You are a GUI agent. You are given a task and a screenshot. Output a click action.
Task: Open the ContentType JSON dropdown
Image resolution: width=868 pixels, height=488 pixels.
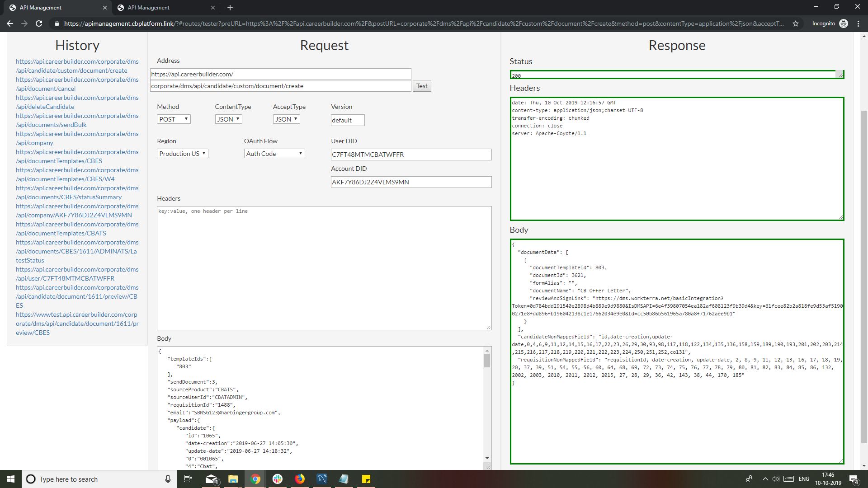(x=228, y=119)
